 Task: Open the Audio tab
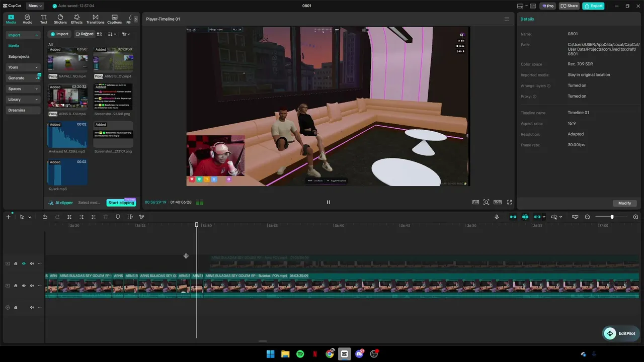click(x=27, y=19)
